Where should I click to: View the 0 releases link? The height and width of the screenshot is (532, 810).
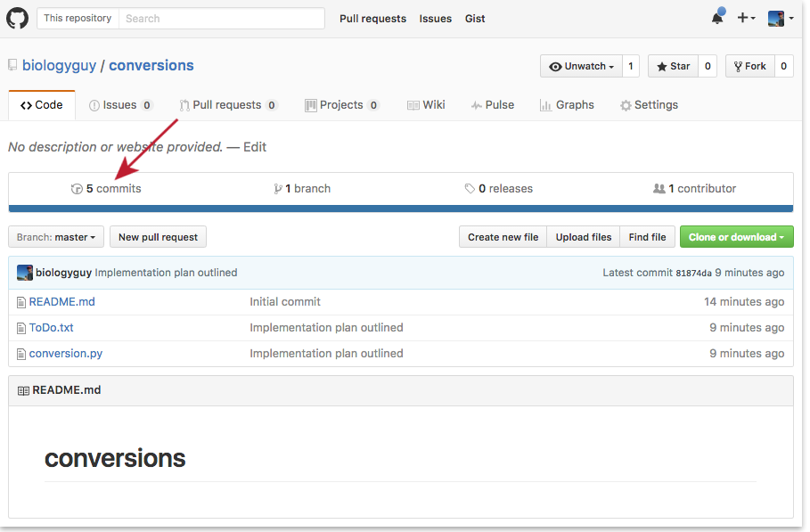[x=498, y=189]
